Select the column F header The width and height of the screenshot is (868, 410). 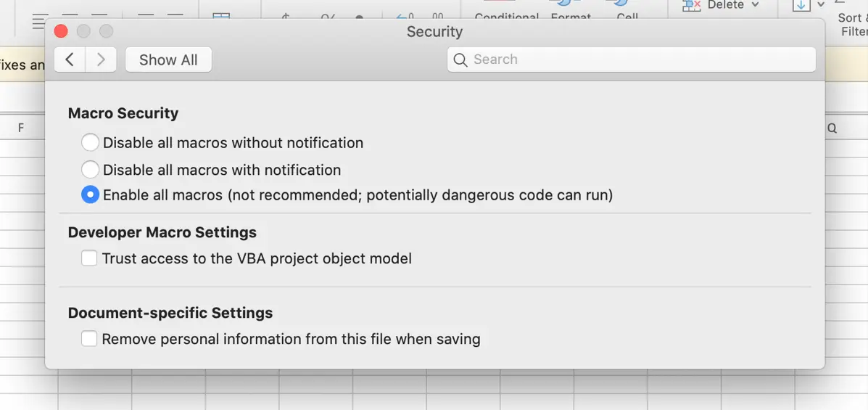(21, 128)
